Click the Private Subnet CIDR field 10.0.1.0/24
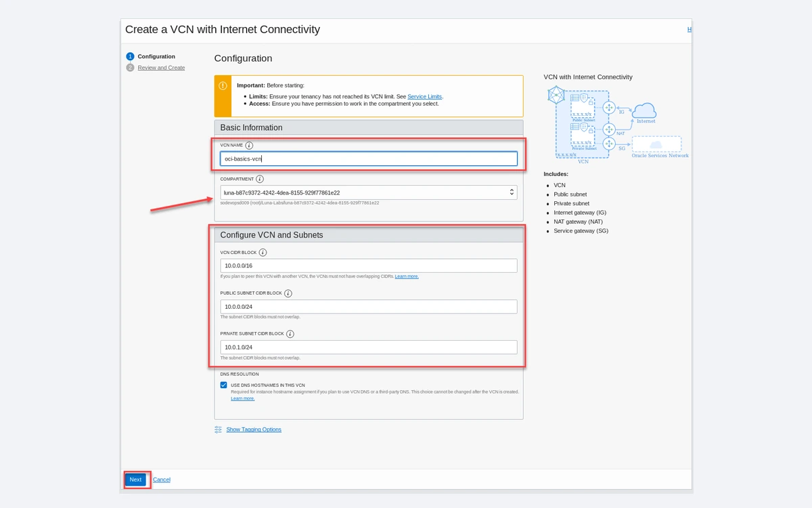 coord(369,347)
